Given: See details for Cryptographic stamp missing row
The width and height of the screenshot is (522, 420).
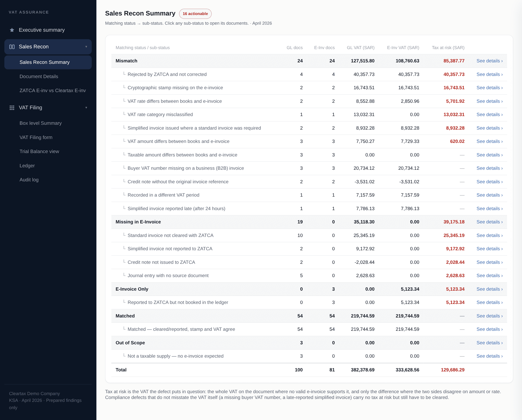Looking at the screenshot, I should coord(489,88).
